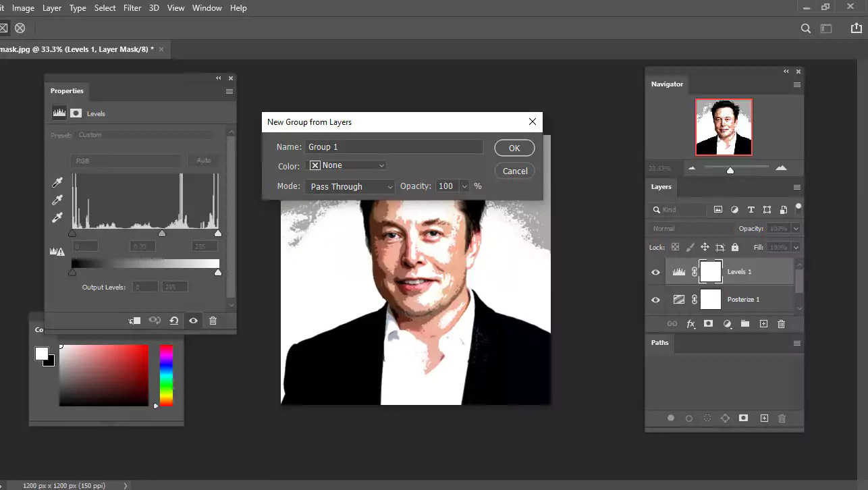The width and height of the screenshot is (868, 490).
Task: Select the Properties panel tab
Action: coord(67,91)
